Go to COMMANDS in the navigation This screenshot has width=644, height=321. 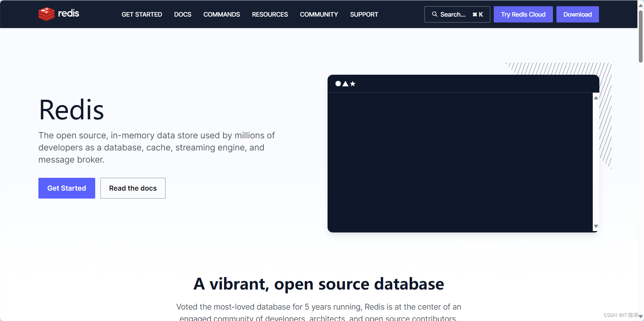pyautogui.click(x=222, y=15)
